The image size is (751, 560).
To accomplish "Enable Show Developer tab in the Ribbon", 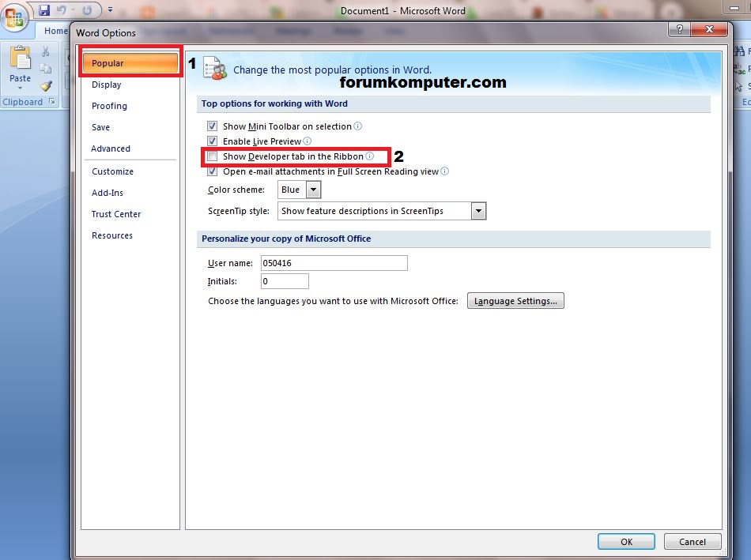I will [x=212, y=156].
